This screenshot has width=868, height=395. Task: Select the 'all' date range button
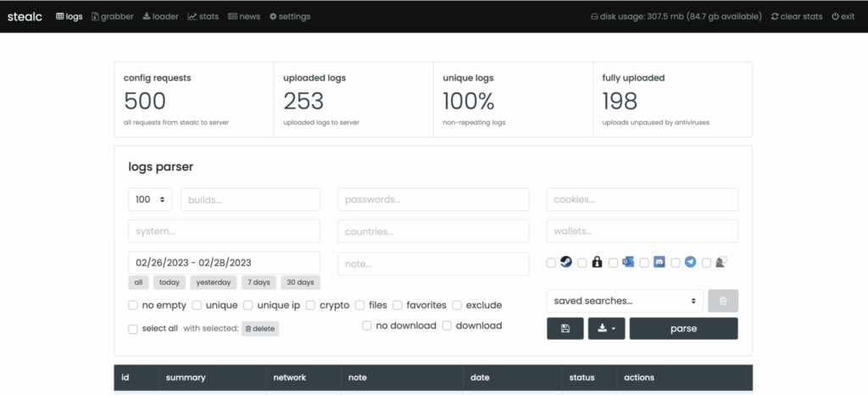tap(138, 282)
